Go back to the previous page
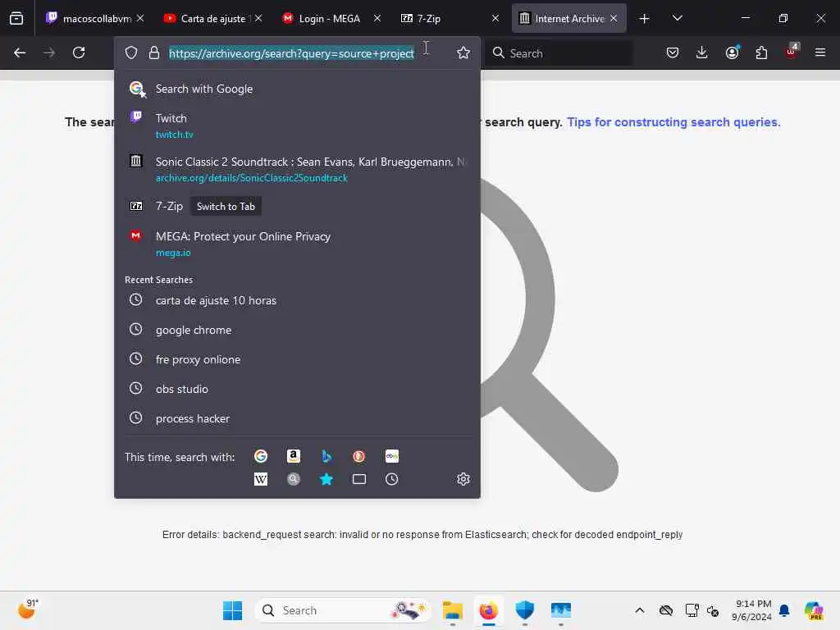 coord(20,52)
